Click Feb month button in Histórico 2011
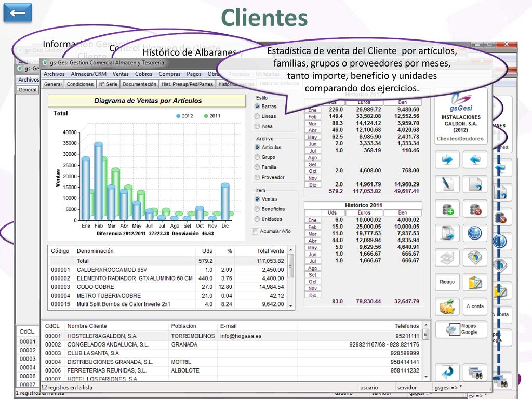Screen dimensions: 532x399 point(312,227)
